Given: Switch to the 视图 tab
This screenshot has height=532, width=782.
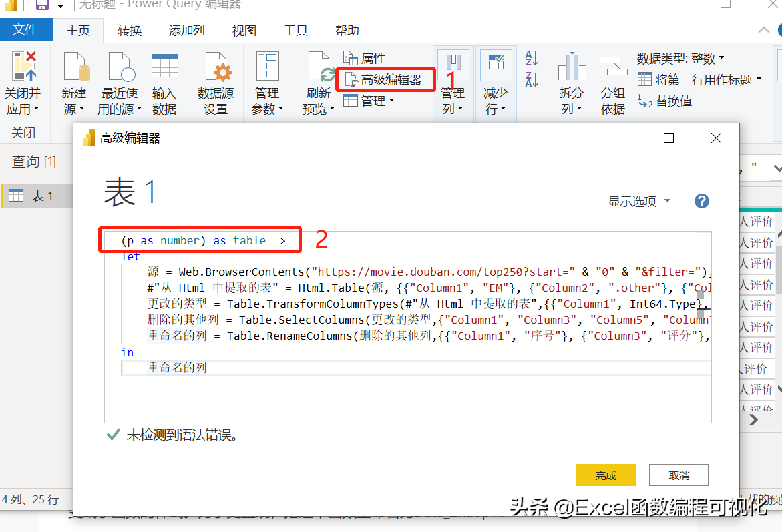Looking at the screenshot, I should (x=244, y=31).
